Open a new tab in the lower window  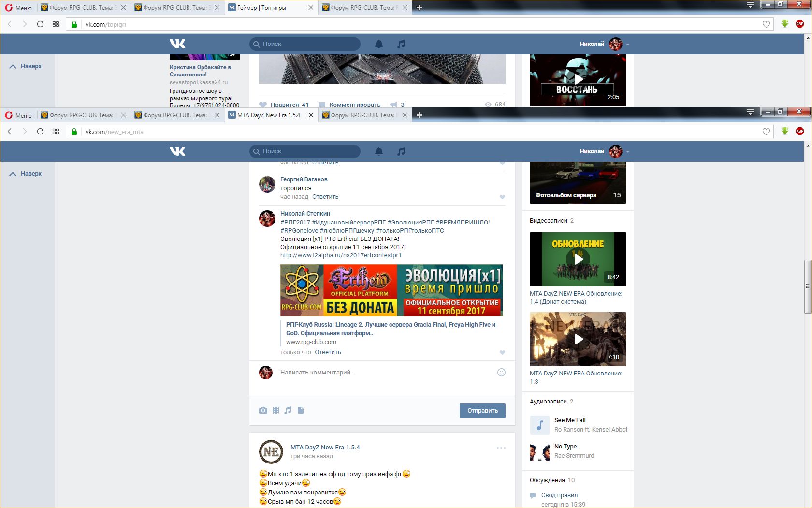click(x=419, y=115)
